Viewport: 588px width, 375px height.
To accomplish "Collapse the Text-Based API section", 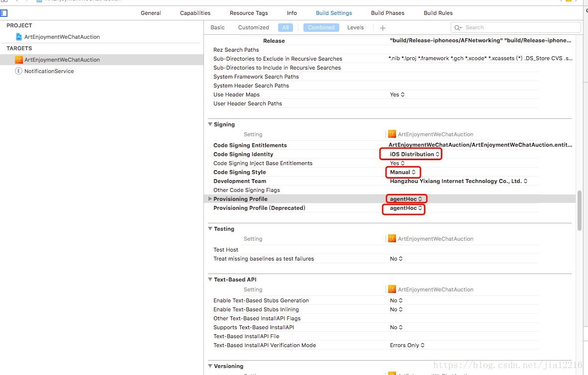I will coord(210,279).
